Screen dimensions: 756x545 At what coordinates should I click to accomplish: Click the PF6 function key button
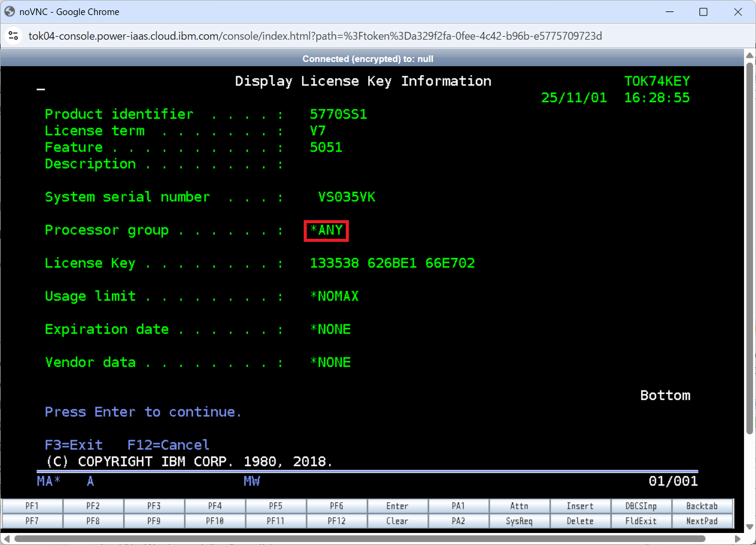click(337, 506)
